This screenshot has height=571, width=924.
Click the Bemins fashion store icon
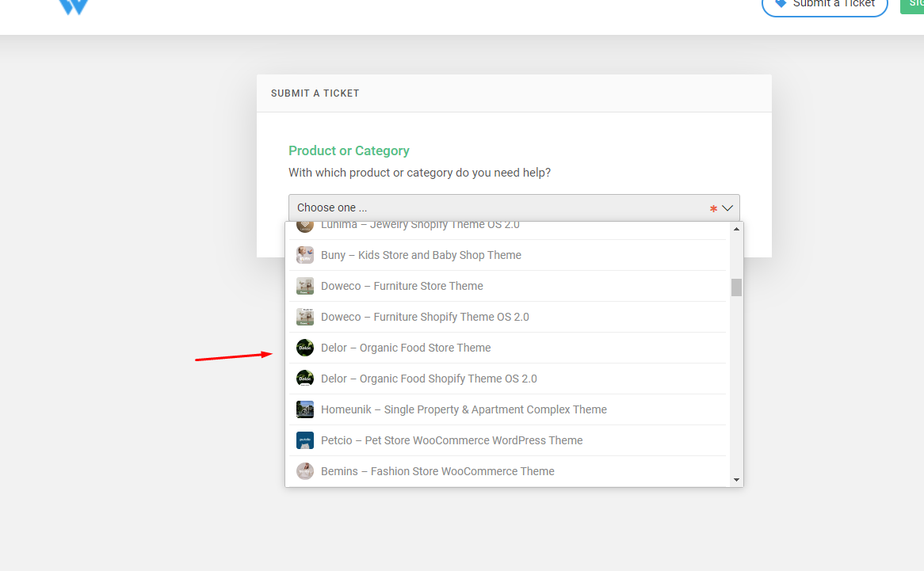point(304,471)
